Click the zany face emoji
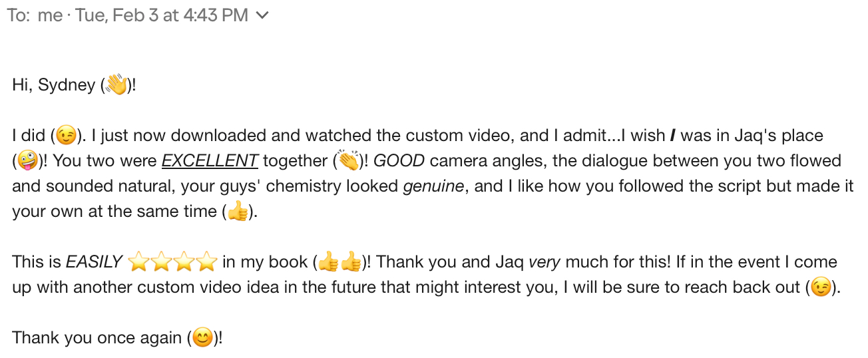The image size is (868, 358). pos(29,162)
